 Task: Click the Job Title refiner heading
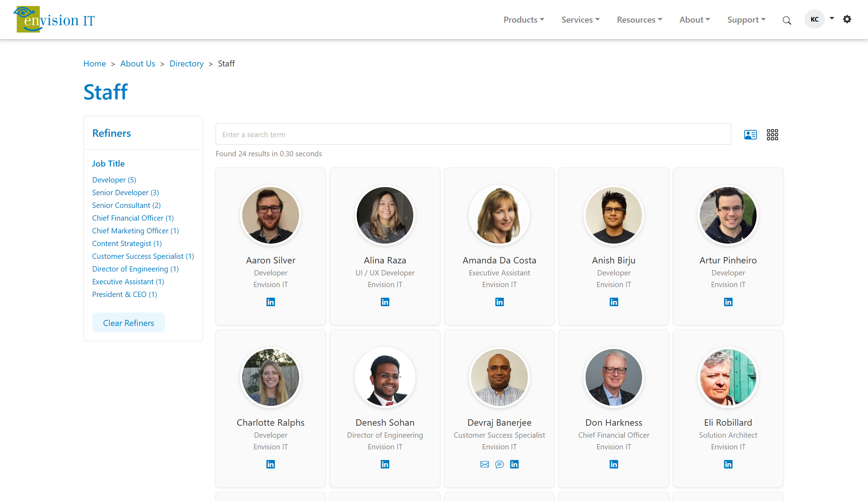click(108, 164)
